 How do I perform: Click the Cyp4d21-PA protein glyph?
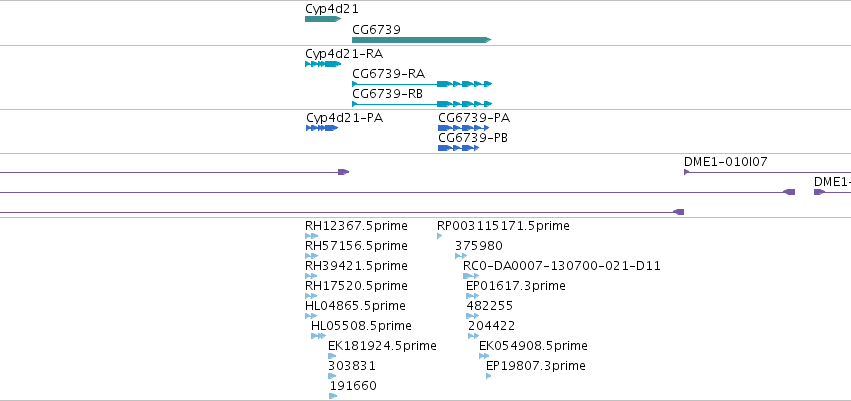(x=322, y=128)
